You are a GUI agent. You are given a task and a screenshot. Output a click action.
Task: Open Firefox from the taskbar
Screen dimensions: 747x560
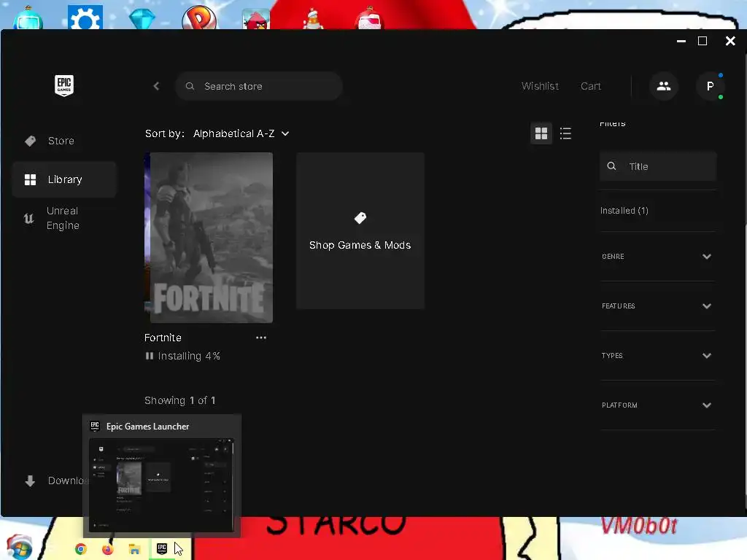[x=108, y=549]
